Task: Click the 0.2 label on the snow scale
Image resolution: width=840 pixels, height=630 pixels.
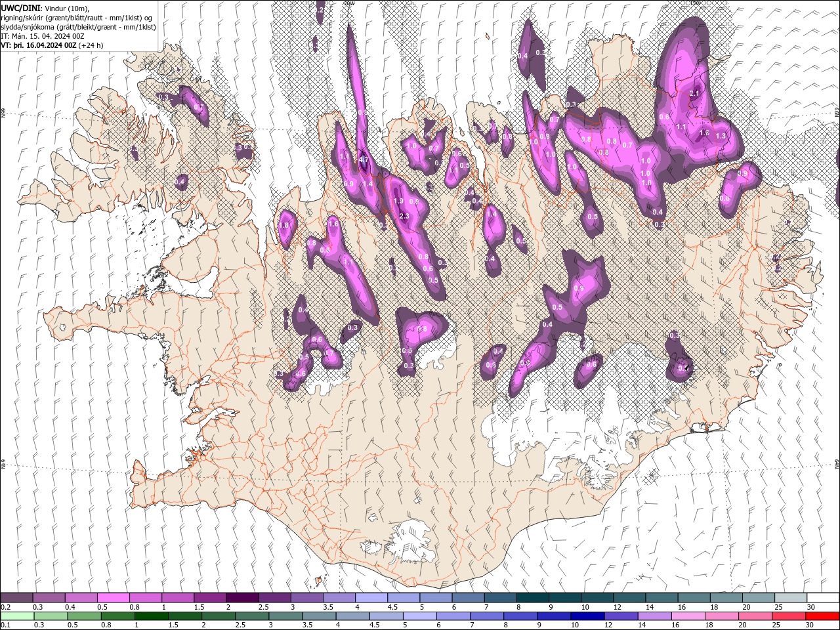Action: (x=5, y=607)
